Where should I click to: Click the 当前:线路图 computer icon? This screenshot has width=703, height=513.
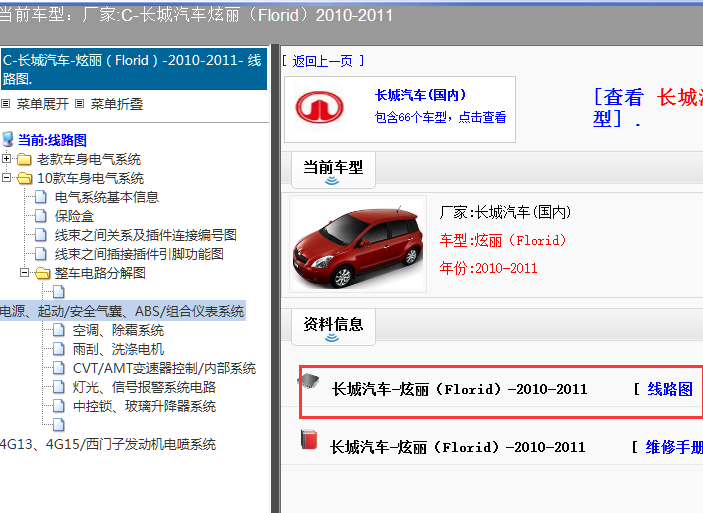8,139
